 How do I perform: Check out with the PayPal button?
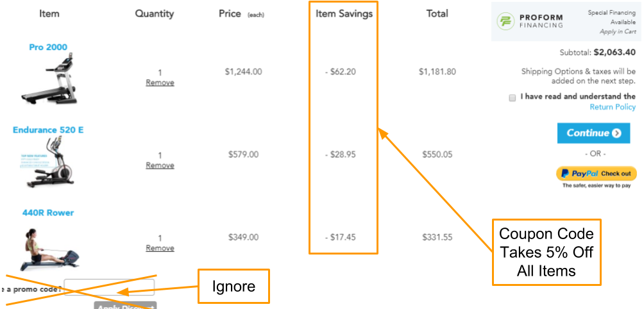597,174
